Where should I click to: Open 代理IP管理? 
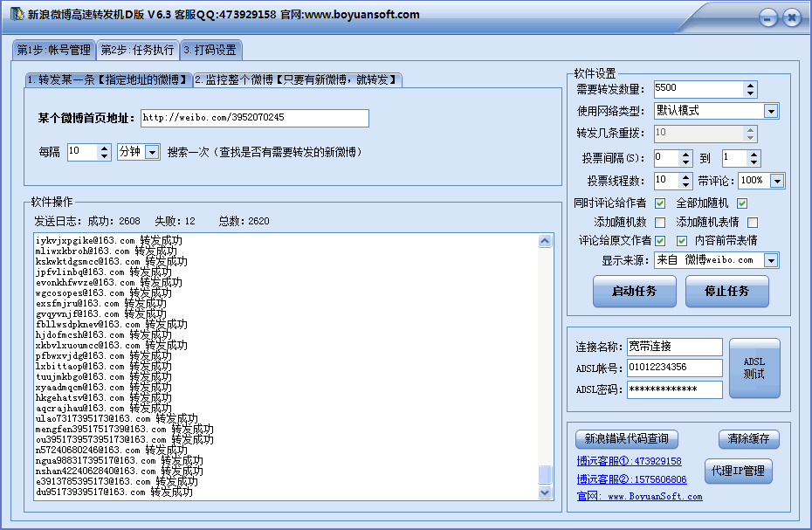point(739,471)
